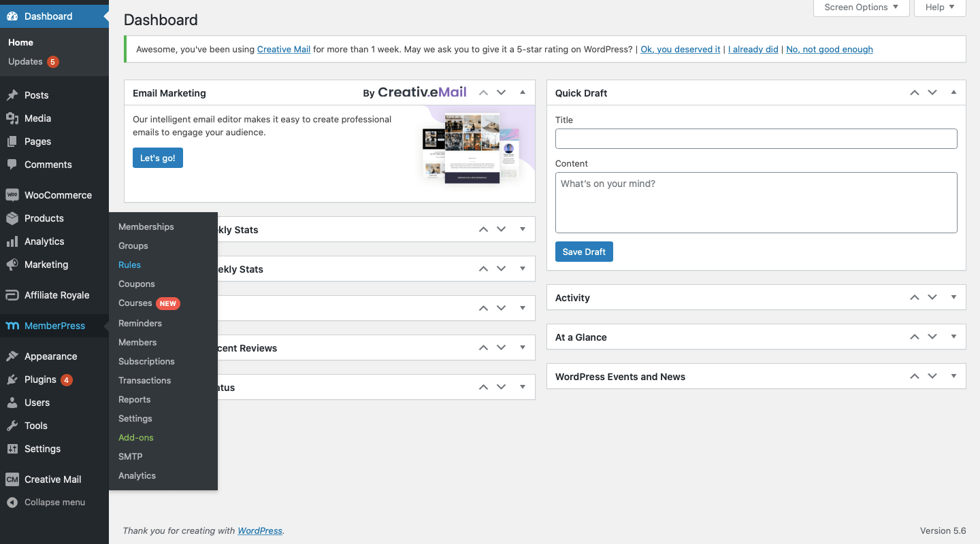Click the Pages icon in the sidebar
The width and height of the screenshot is (980, 544).
tap(12, 141)
